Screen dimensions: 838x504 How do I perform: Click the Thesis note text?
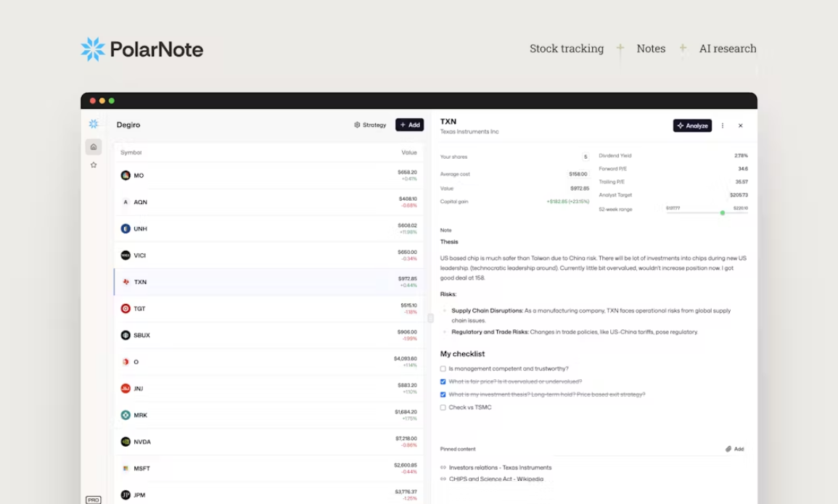pos(593,268)
